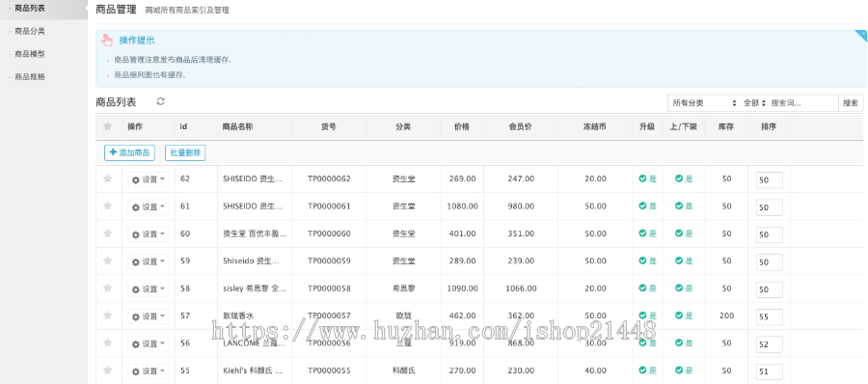The image size is (868, 384).
Task: Star the product with id 61
Action: [x=107, y=206]
